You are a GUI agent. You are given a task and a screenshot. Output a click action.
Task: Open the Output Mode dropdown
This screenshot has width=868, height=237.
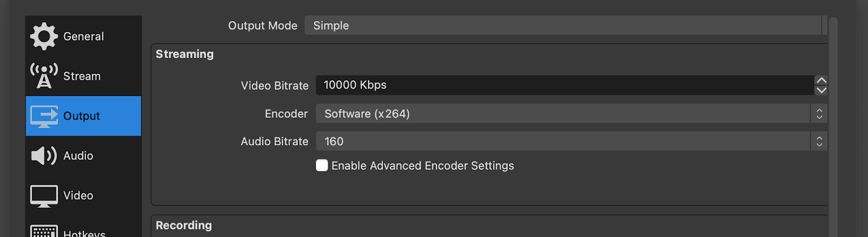pos(564,25)
